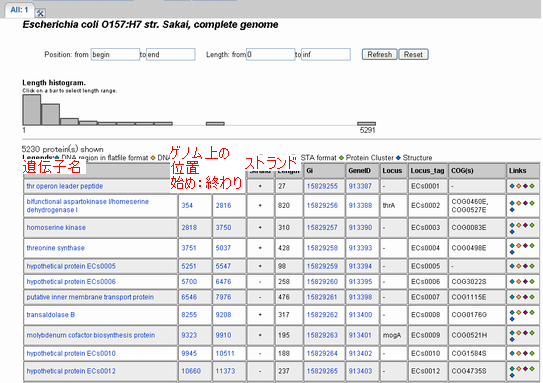The height and width of the screenshot is (383, 543).
Task: Open the molybdenum cofactor biosynthesis protein link
Action: (91, 335)
